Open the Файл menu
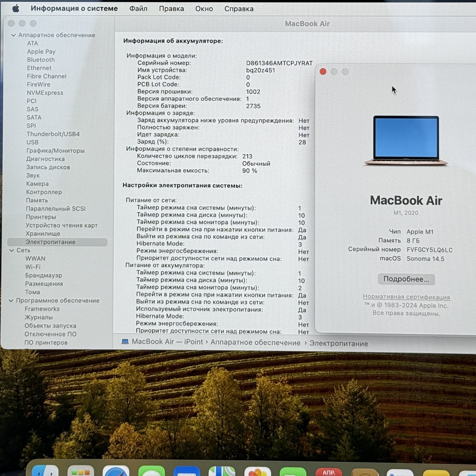Viewport: 476px width, 476px height. (138, 9)
